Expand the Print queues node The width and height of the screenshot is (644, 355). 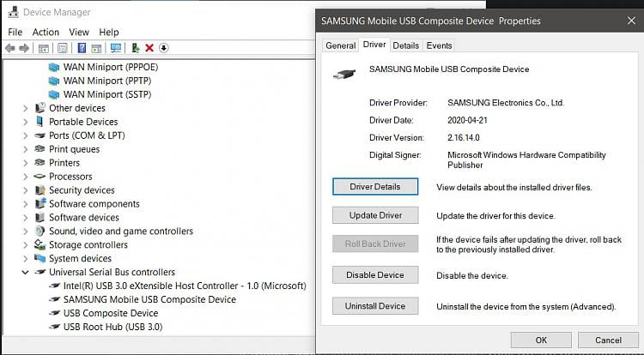(26, 149)
